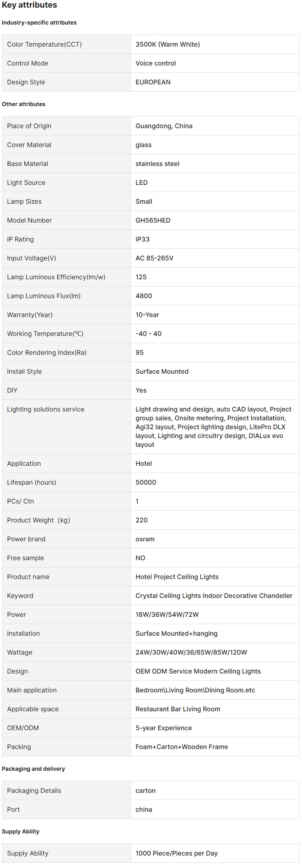Click the Foam+Carton+Wooden Frame packing value
The width and height of the screenshot is (302, 868).
[182, 747]
